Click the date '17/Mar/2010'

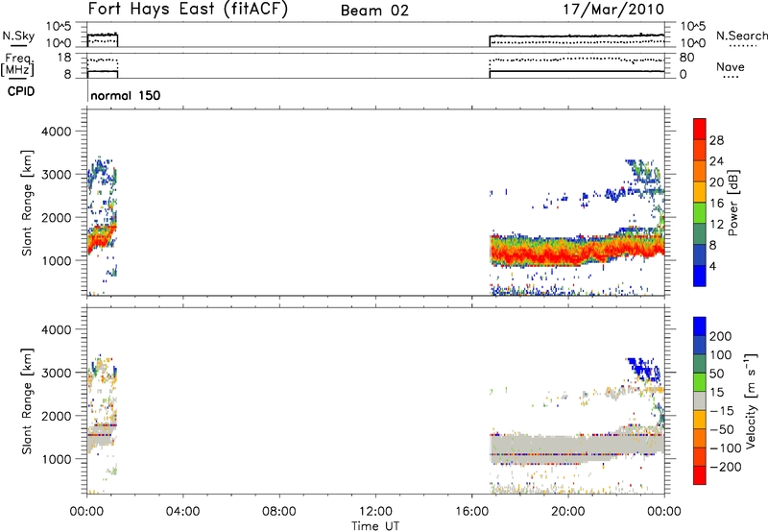pyautogui.click(x=613, y=10)
